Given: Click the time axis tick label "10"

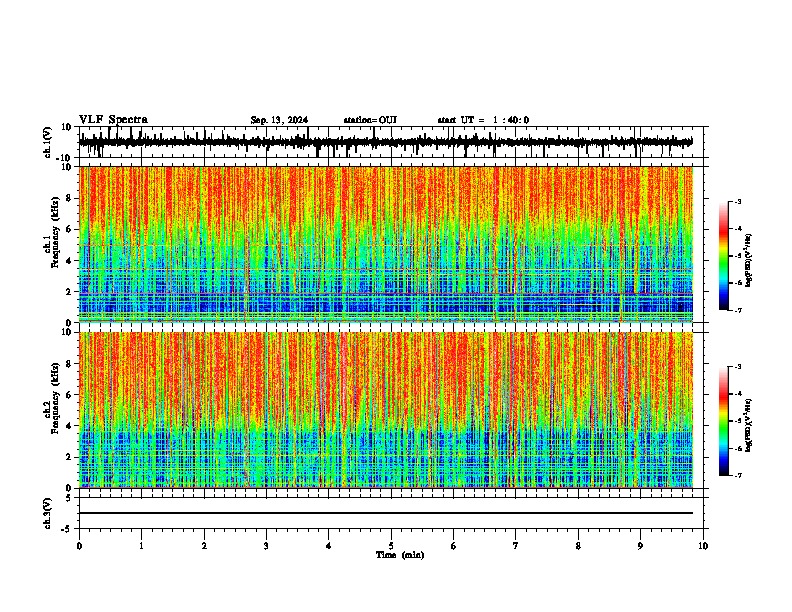Looking at the screenshot, I should 703,546.
